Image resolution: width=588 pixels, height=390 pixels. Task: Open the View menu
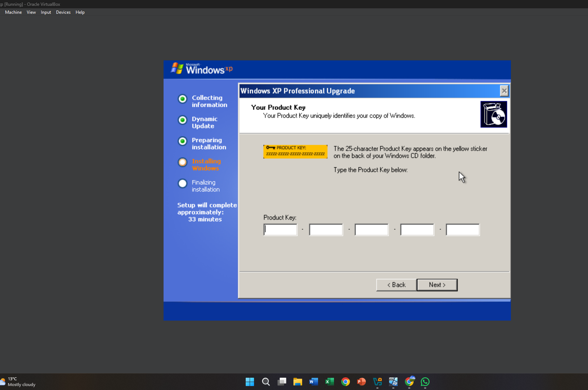point(31,12)
